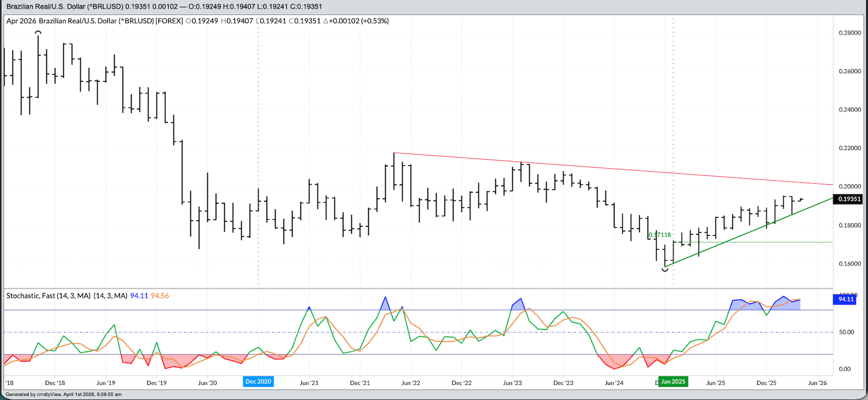
Task: Click the orange 94.56 value in stochastic legend
Action: pyautogui.click(x=159, y=296)
